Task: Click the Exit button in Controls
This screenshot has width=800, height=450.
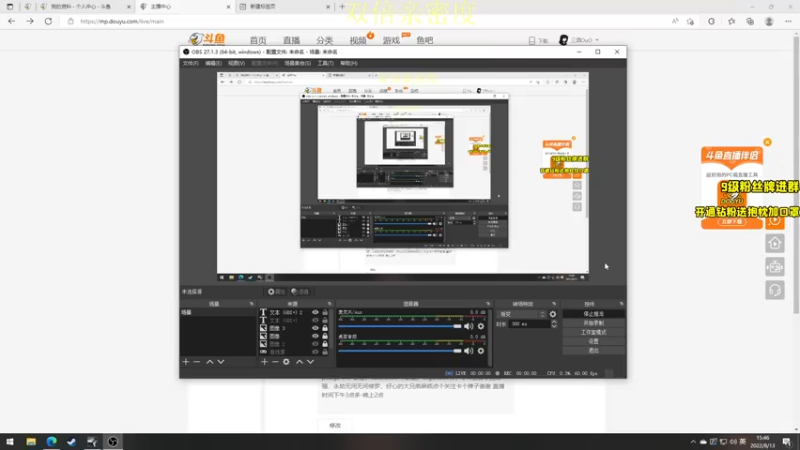Action: click(593, 351)
